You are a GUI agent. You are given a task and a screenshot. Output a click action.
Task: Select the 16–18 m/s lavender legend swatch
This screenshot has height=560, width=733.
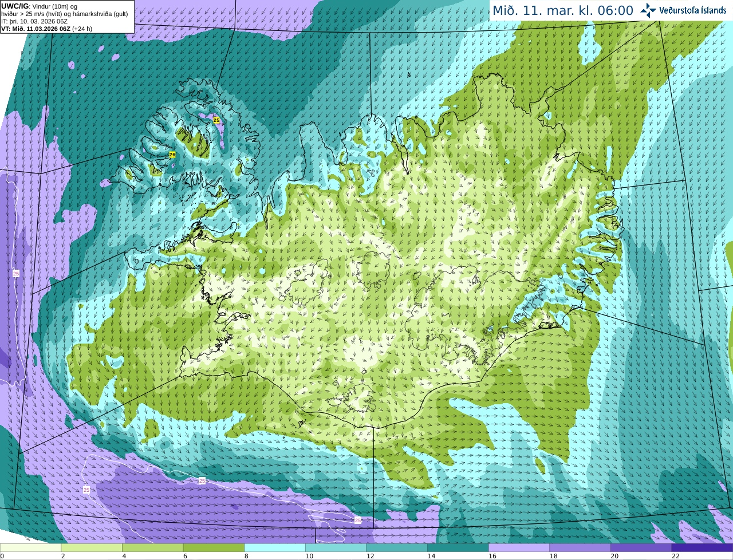tap(519, 547)
